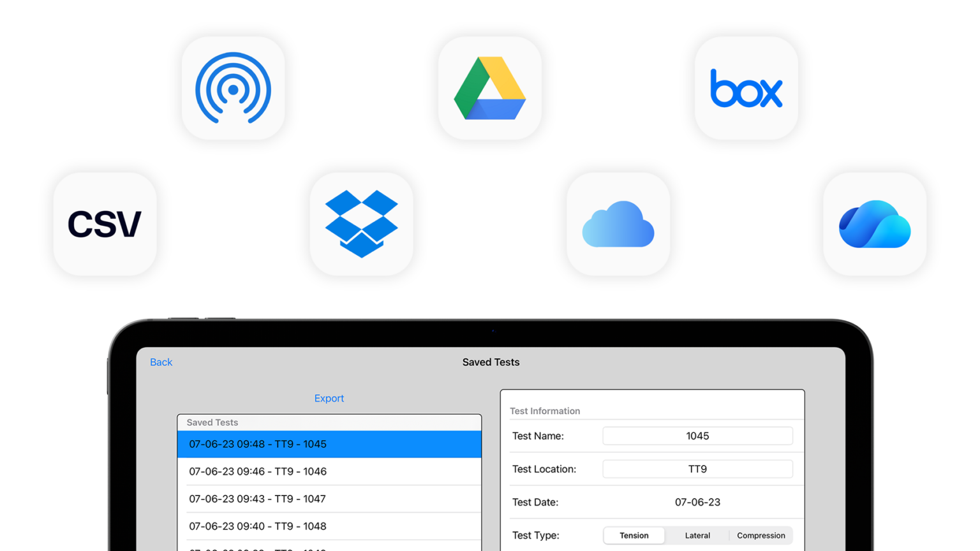
Task: Click the Test Location field
Action: pyautogui.click(x=697, y=469)
